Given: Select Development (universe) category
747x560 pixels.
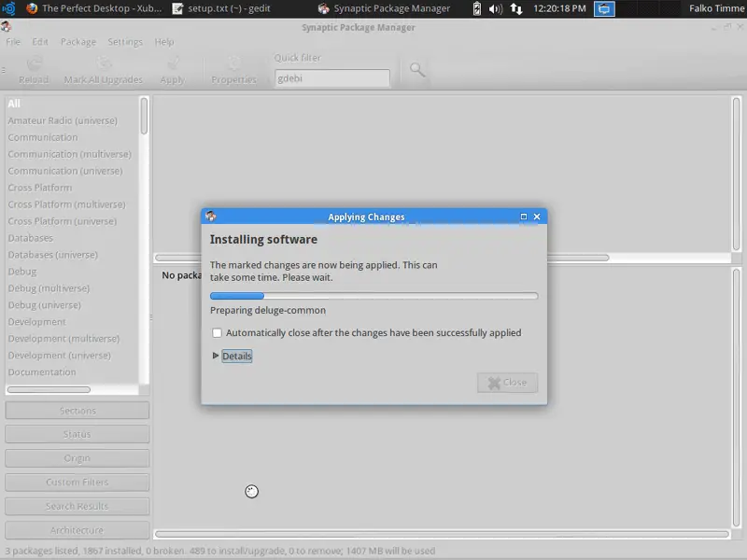Looking at the screenshot, I should (72, 356).
